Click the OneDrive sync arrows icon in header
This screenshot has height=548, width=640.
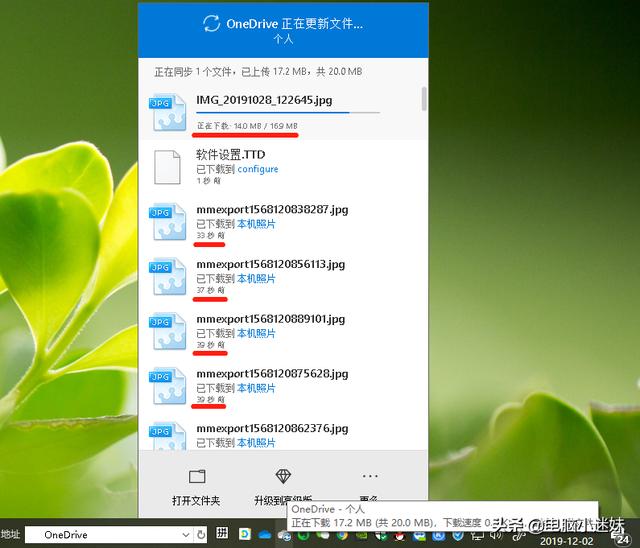(211, 23)
